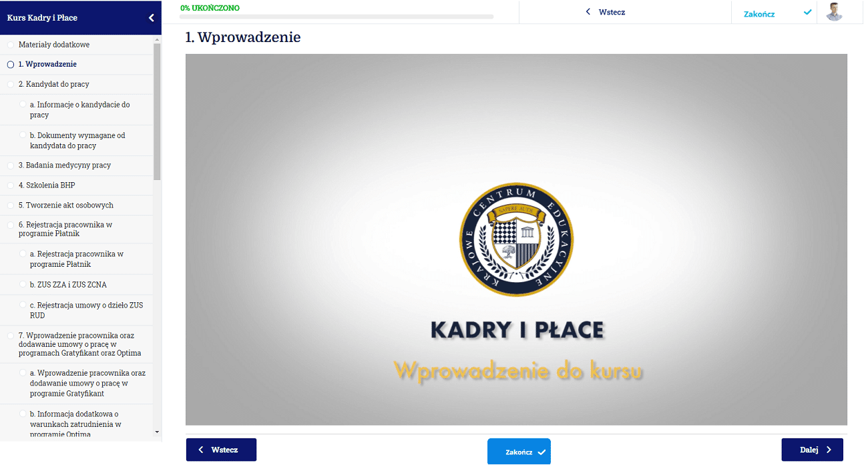Open b. Informacja dodatkowa o warunkach zatrudnienia
Screen dimensions: 868x471
pos(75,424)
